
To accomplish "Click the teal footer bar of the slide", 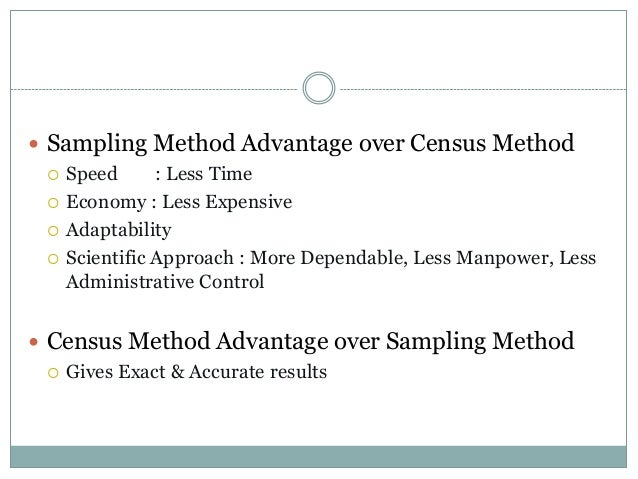I will (x=319, y=457).
